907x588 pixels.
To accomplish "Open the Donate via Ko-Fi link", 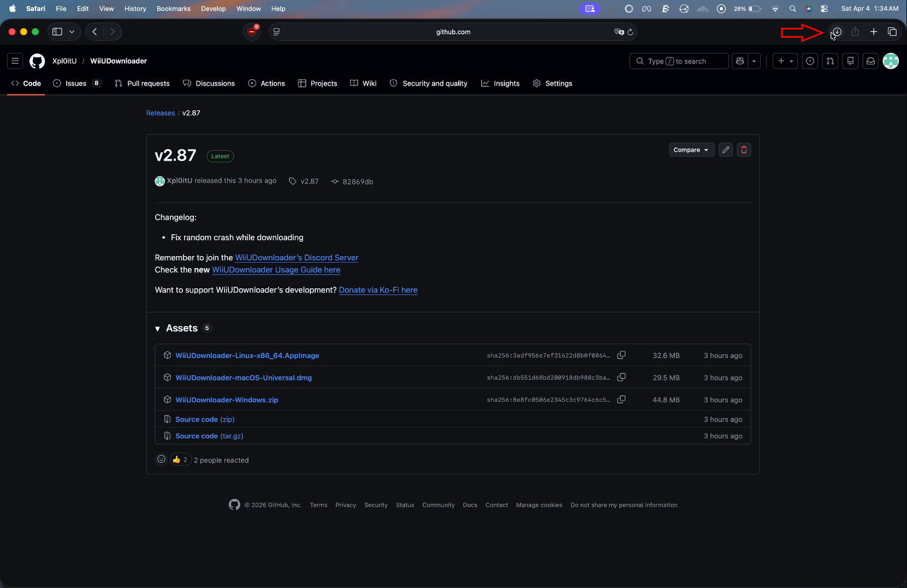I will click(x=378, y=290).
